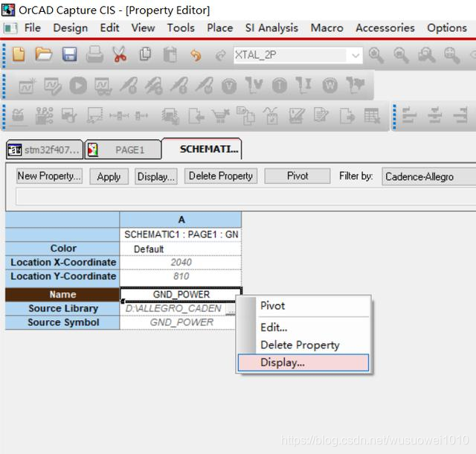Click the Source Symbol row header

62,322
